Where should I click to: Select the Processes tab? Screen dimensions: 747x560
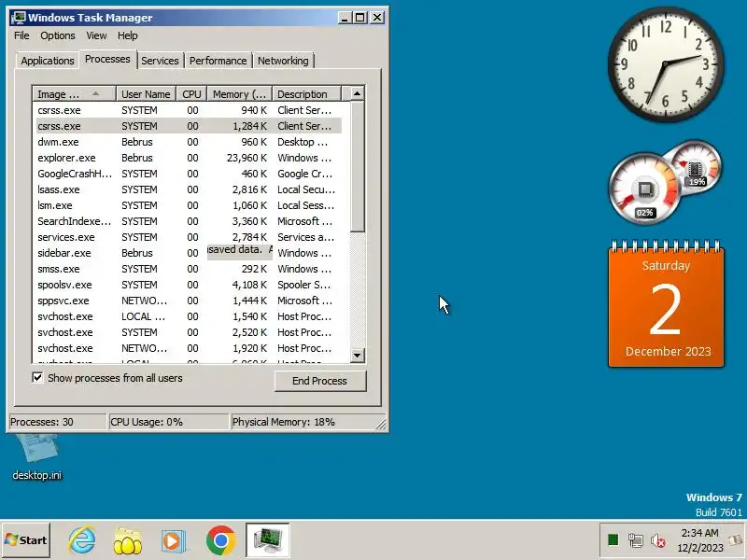click(107, 59)
